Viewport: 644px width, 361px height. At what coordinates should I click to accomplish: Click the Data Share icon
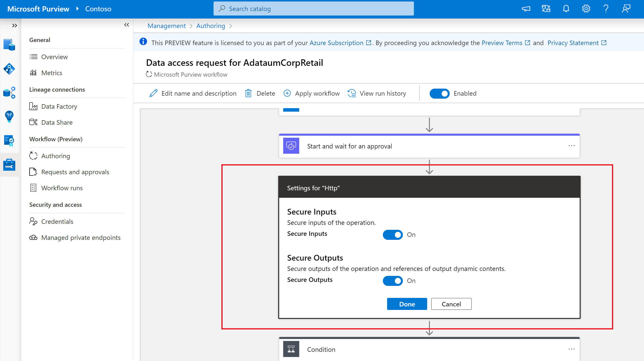pos(33,122)
